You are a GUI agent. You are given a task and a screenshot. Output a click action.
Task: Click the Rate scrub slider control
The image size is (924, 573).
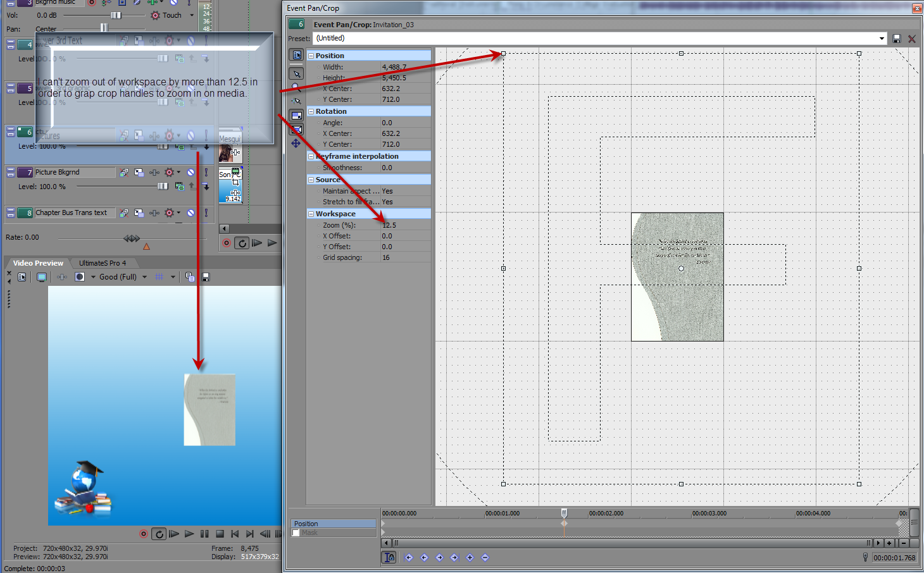132,238
